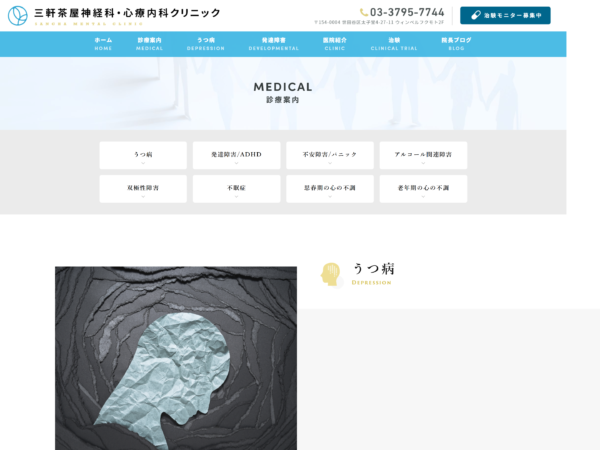Click the clinic leaf logo icon
600x450 pixels.
point(18,16)
